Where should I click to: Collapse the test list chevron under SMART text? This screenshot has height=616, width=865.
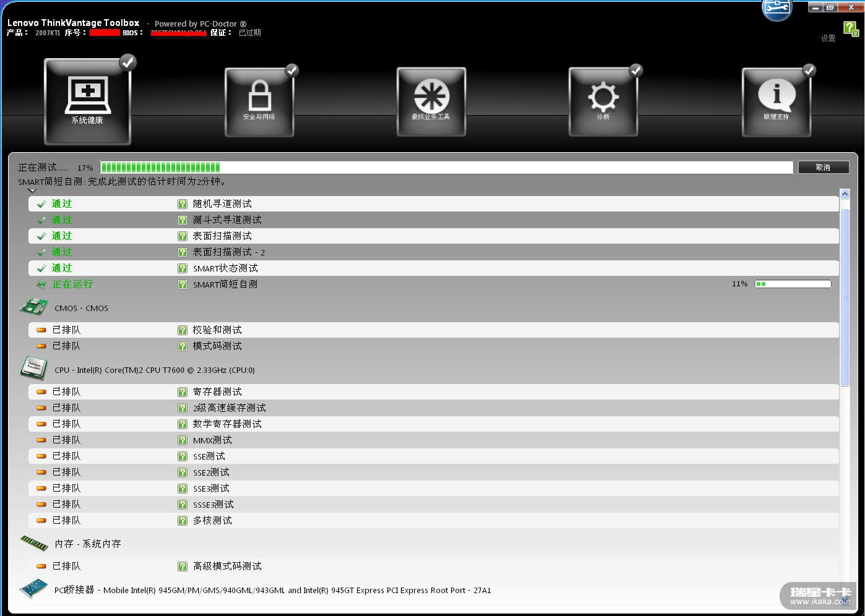[32, 190]
